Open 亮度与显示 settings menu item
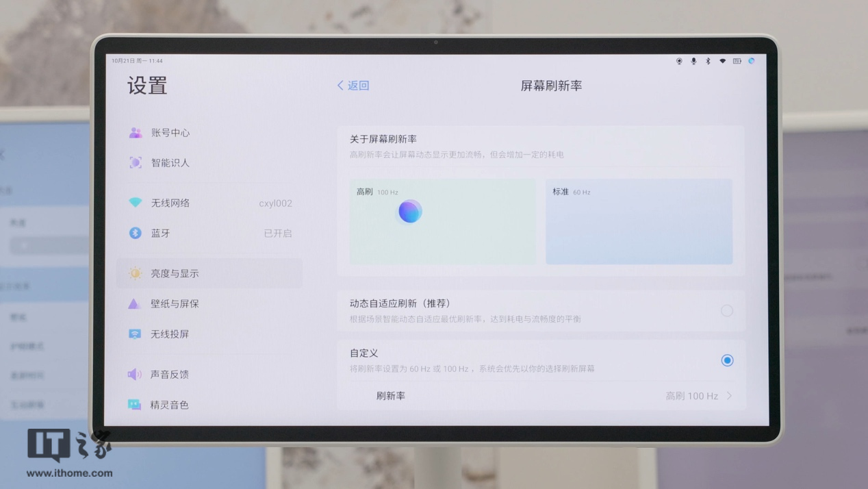The height and width of the screenshot is (489, 868). point(209,273)
